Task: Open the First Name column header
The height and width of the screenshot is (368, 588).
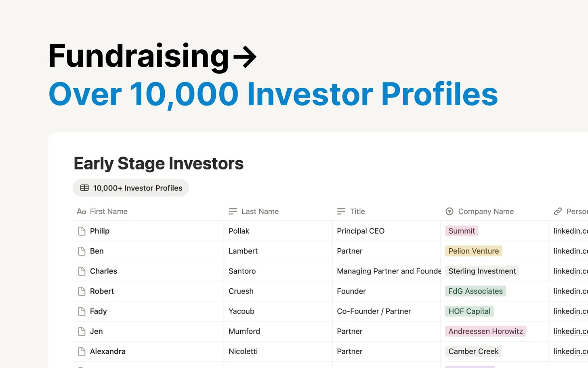Action: (x=148, y=211)
